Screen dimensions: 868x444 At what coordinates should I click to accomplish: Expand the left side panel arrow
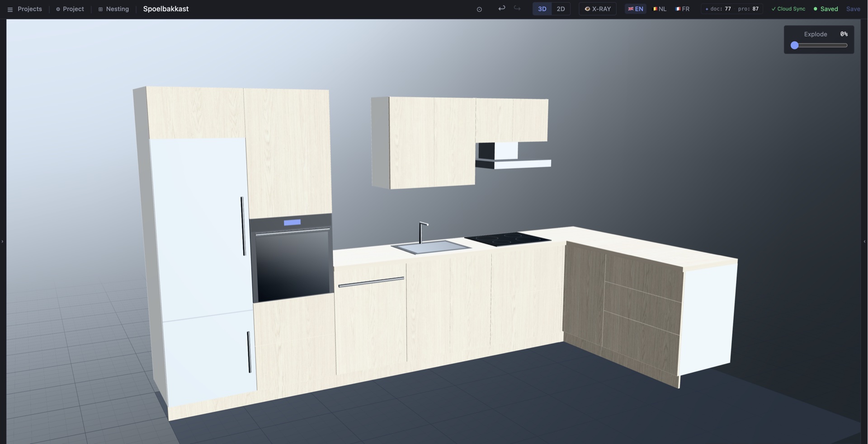2,242
